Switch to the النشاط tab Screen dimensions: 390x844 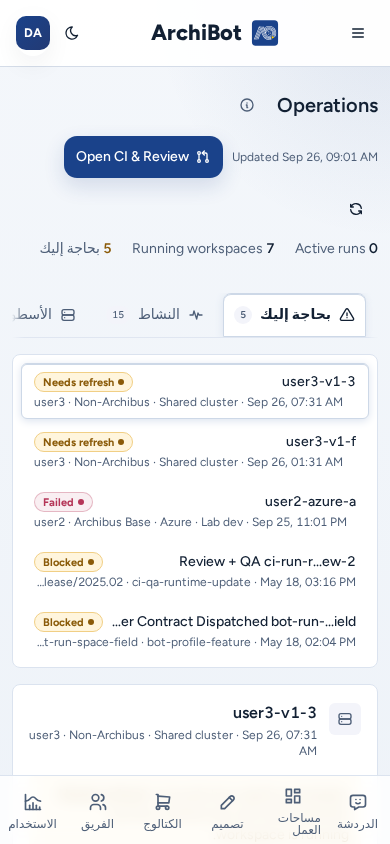(x=158, y=315)
